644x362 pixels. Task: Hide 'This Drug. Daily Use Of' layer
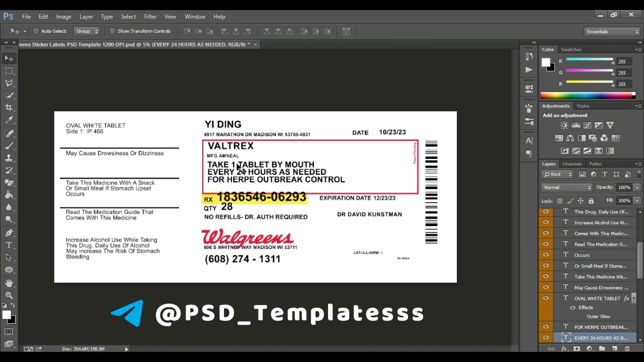point(546,212)
